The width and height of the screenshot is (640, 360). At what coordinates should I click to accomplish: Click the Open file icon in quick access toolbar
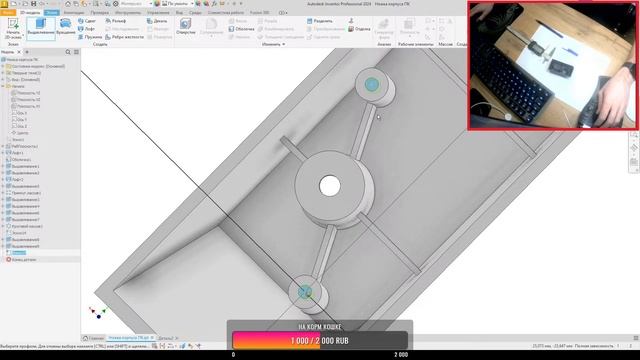tap(24, 4)
